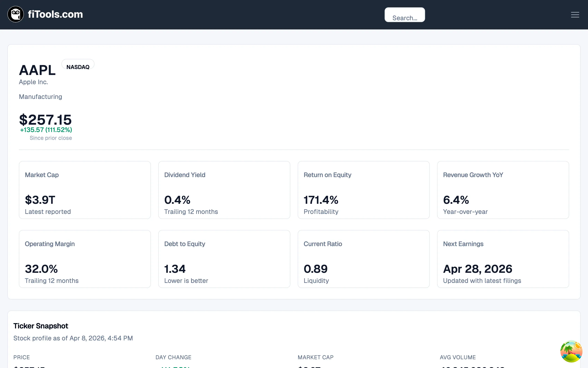The height and width of the screenshot is (368, 588).
Task: Click the Next Earnings label
Action: pyautogui.click(x=463, y=244)
